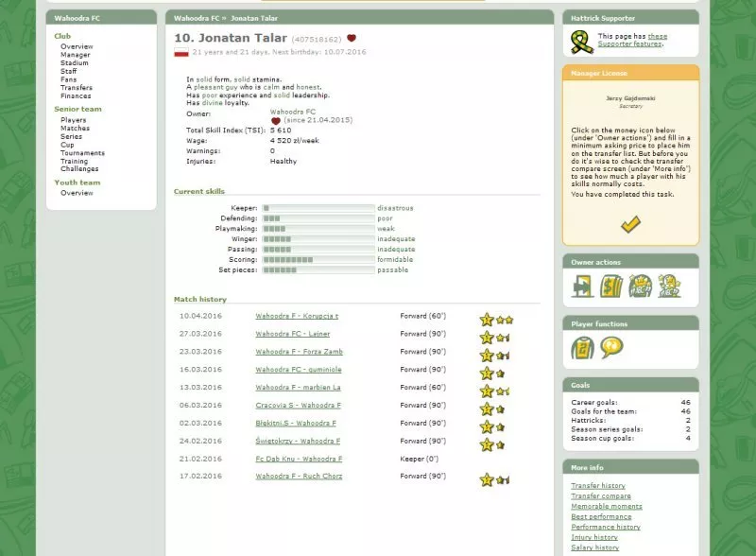This screenshot has width=756, height=556.
Task: Open Players in Senior team menu
Action: 74,120
